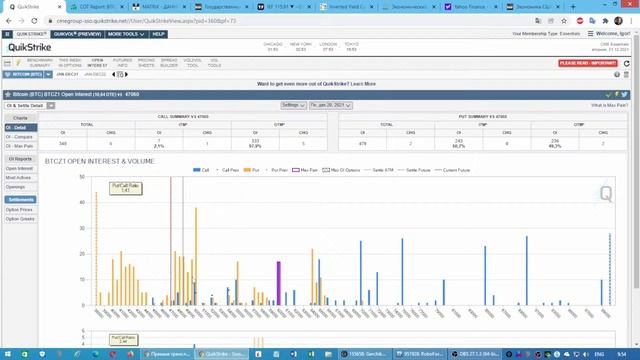Open This Week in Options menu item
Viewport: 640px width, 360px height.
tap(70, 63)
